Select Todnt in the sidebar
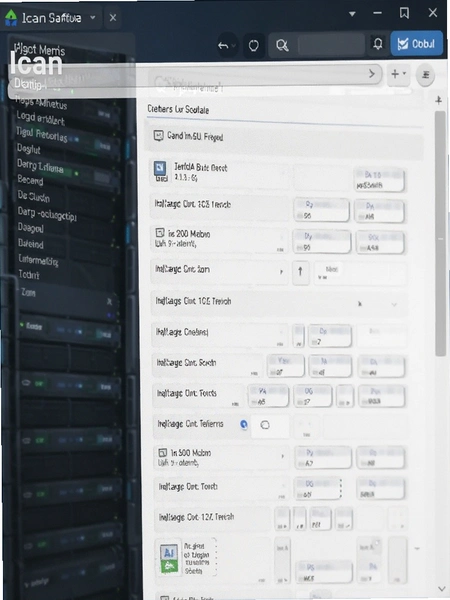 pos(29,274)
